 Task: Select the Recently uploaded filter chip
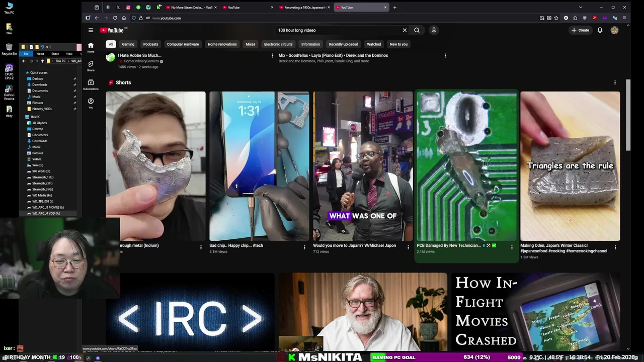tap(343, 44)
